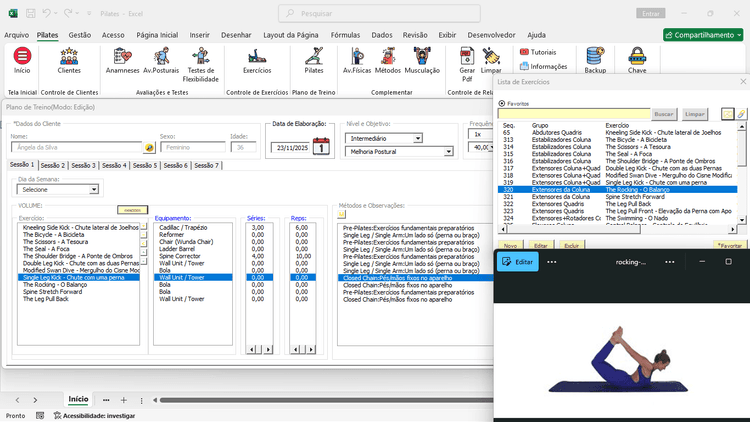Switch to the Pilates ribbon tab

[47, 35]
